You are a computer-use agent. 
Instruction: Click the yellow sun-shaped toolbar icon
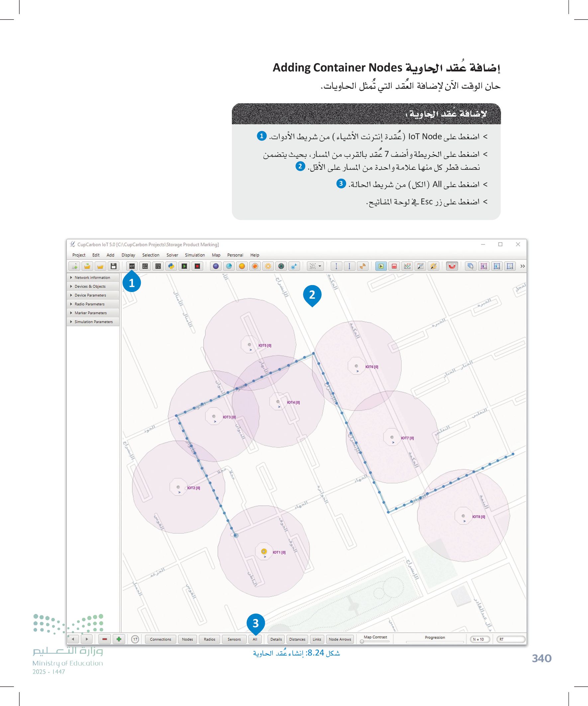(x=268, y=266)
